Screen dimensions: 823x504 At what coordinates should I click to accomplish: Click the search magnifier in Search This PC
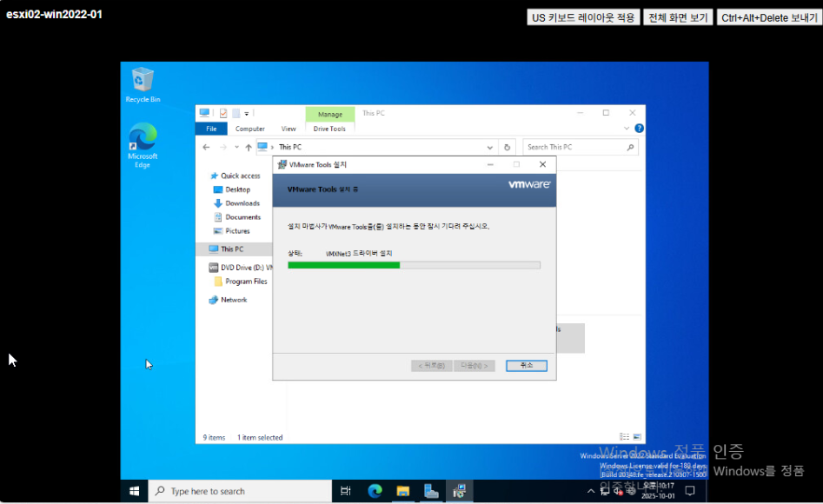(630, 148)
